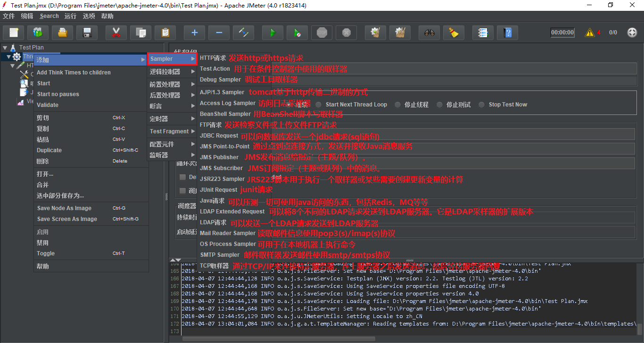This screenshot has width=644, height=343.
Task: Open the Function Helper list icon
Action: tap(483, 33)
